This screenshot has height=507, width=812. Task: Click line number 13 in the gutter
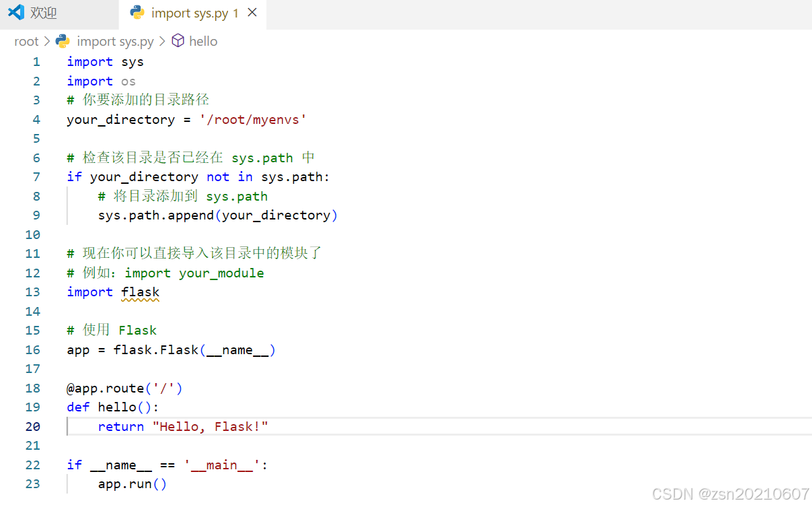32,292
